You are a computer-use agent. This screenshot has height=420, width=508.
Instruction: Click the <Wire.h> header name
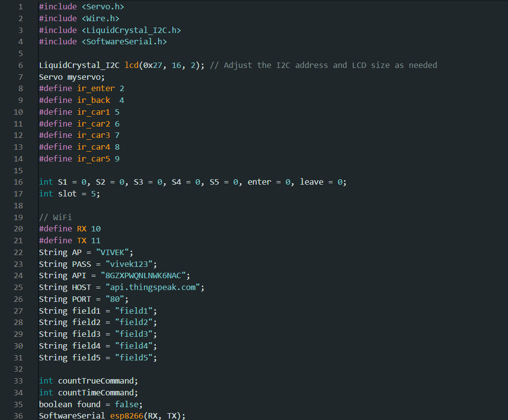coord(101,18)
